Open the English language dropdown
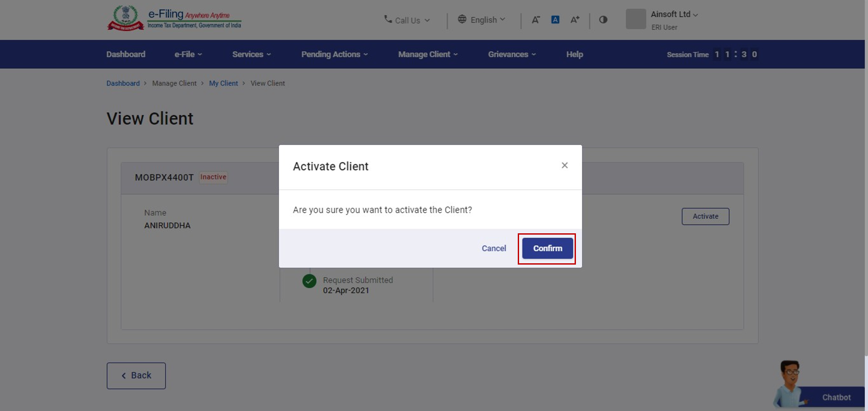The width and height of the screenshot is (868, 411). (x=482, y=20)
